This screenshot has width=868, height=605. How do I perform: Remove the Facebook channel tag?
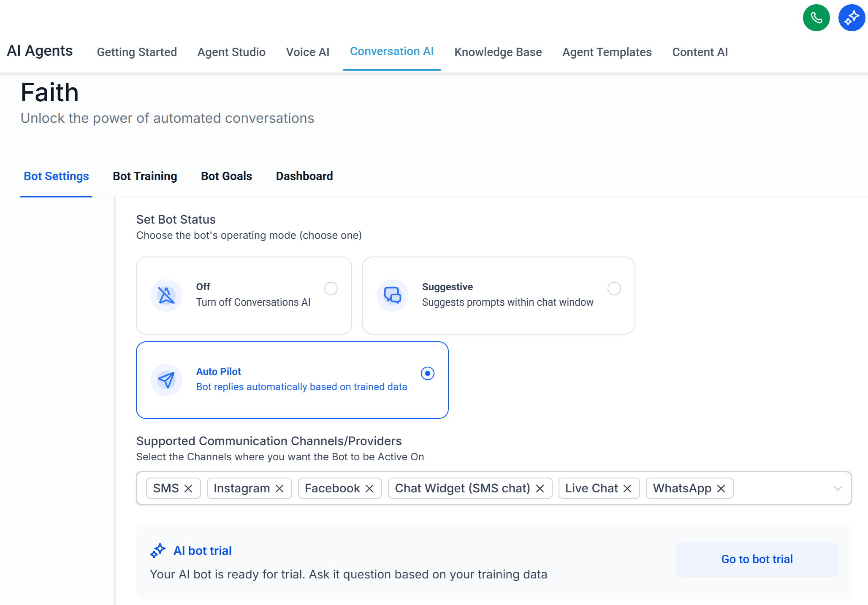tap(369, 489)
